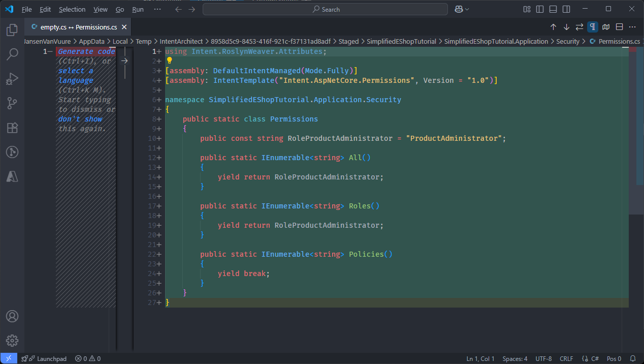This screenshot has width=644, height=364.
Task: Click Pos 0 in status bar
Action: [x=614, y=358]
